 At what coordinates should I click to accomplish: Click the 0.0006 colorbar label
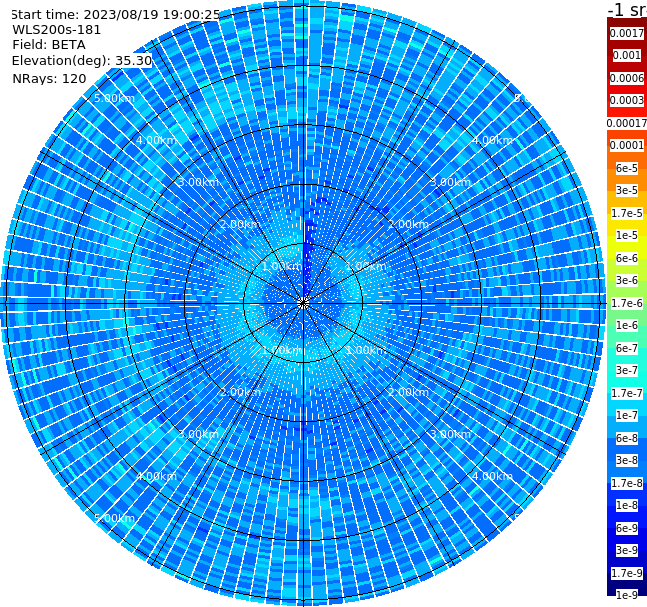point(627,78)
